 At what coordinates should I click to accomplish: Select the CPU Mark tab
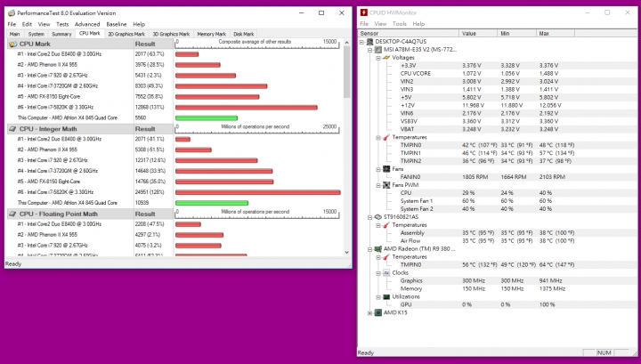tap(90, 34)
